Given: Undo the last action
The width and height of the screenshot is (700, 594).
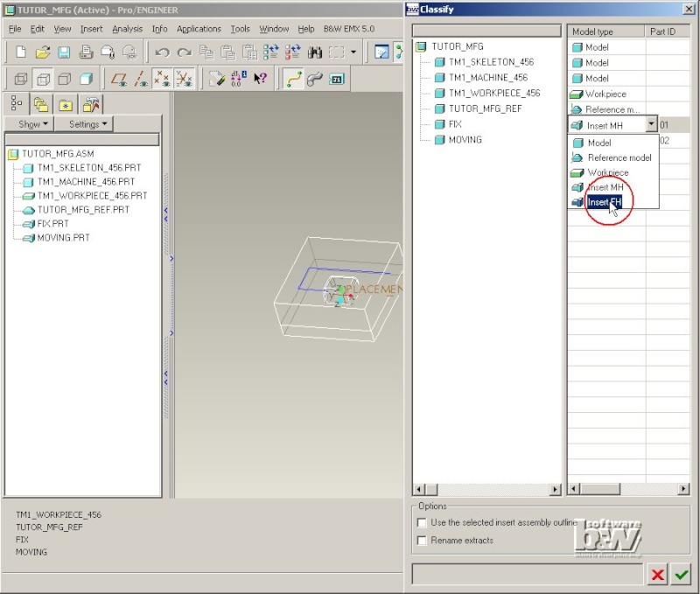Looking at the screenshot, I should 162,52.
